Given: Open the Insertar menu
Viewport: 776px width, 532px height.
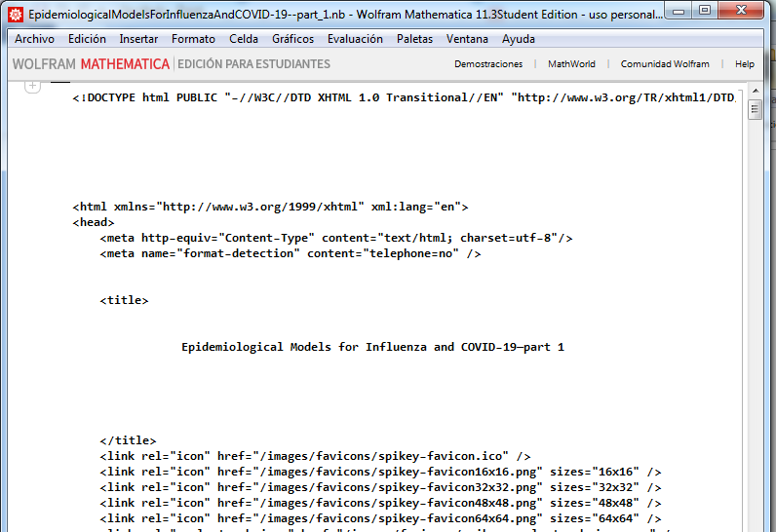Looking at the screenshot, I should (x=138, y=39).
